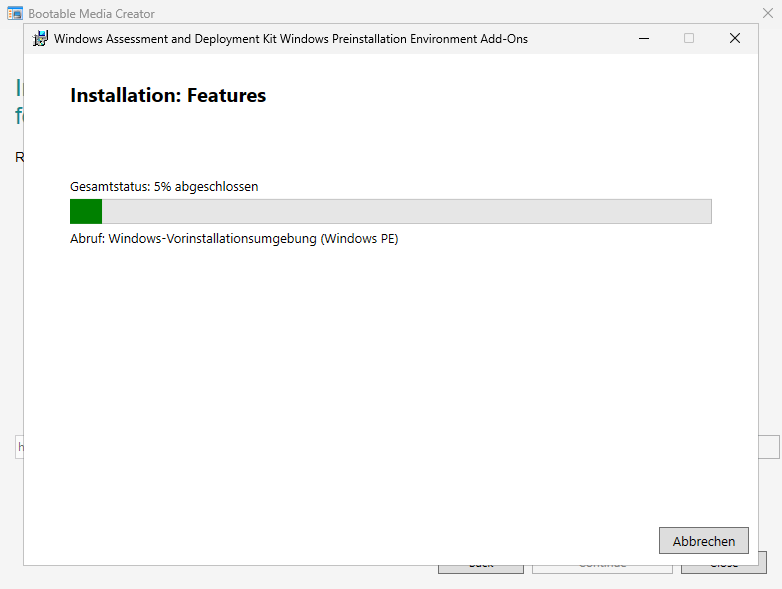
Task: Close the Bootable Media Creator window
Action: point(768,13)
